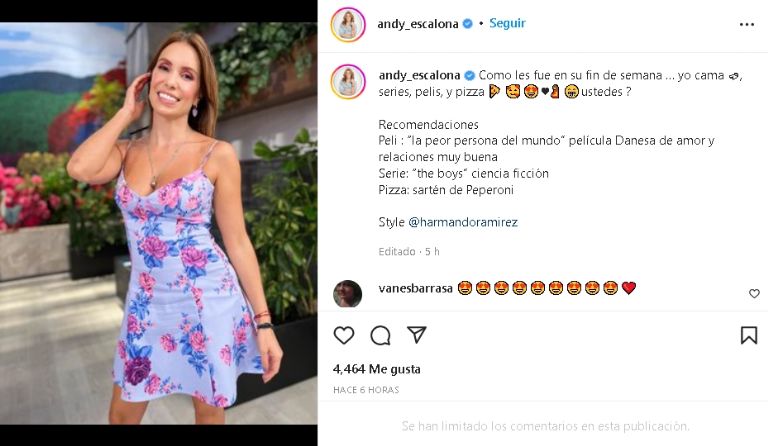Viewport: 768px width, 446px height.
Task: Like the post with heart icon
Action: [344, 335]
